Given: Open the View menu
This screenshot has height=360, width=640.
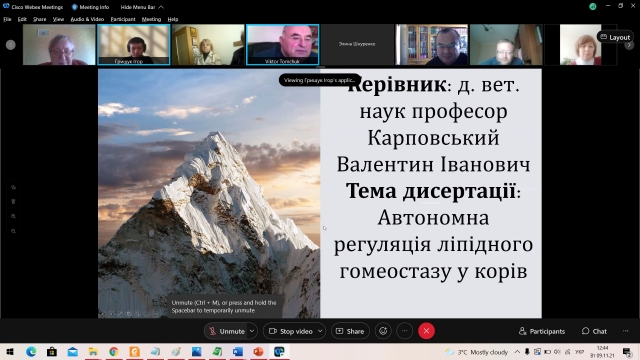Looking at the screenshot, I should coord(58,19).
